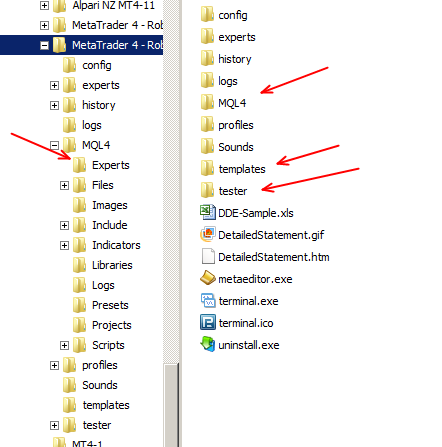
Task: Click the Projects folder icon in tree
Action: pos(79,325)
